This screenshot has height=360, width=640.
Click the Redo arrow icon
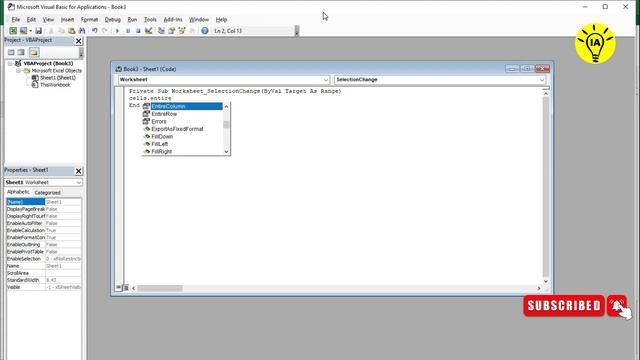(x=105, y=31)
